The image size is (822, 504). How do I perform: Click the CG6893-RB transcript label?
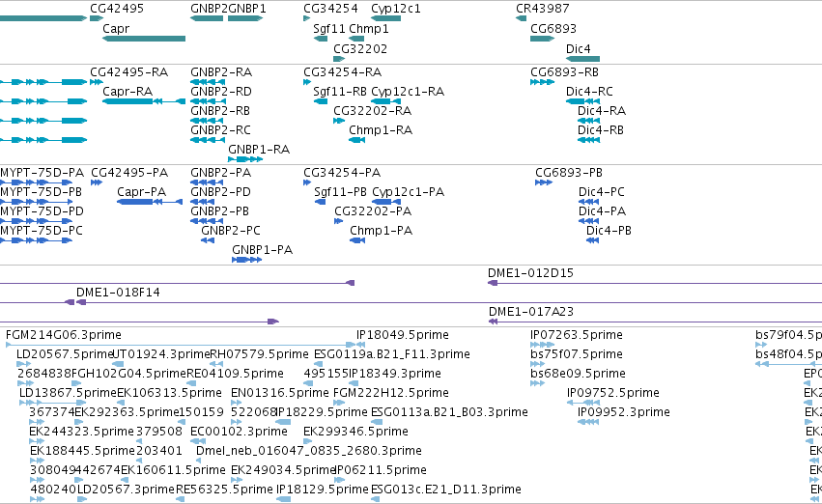(565, 71)
